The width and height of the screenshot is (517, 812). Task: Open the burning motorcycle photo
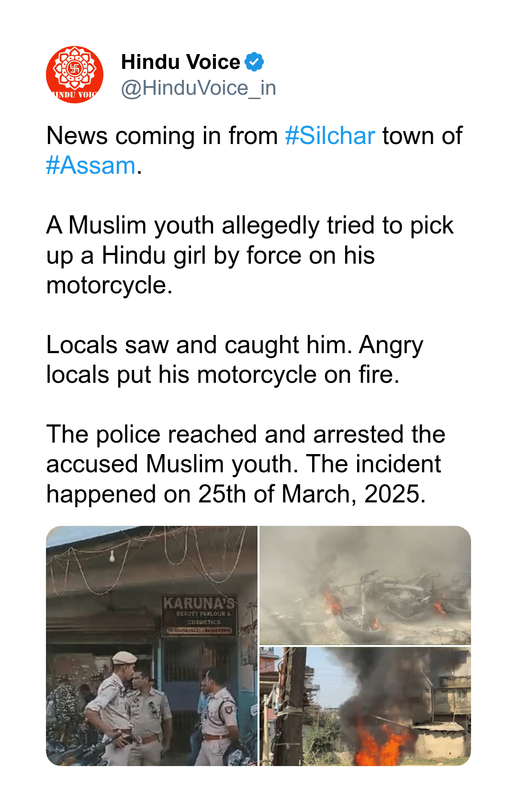(x=365, y=585)
